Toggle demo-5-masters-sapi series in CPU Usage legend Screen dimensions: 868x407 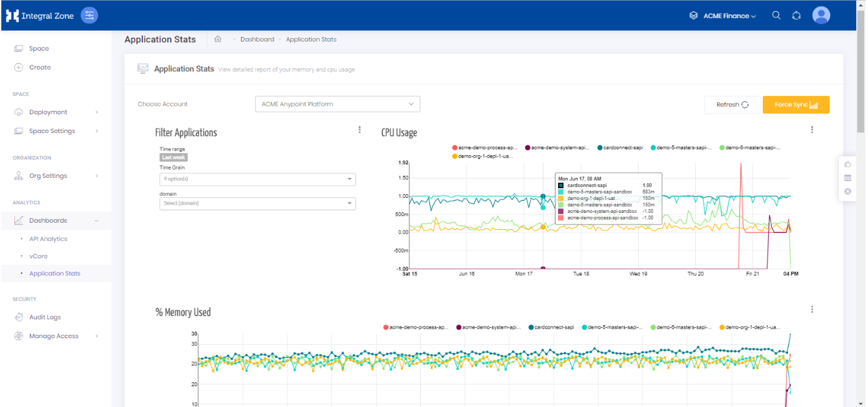tap(682, 148)
